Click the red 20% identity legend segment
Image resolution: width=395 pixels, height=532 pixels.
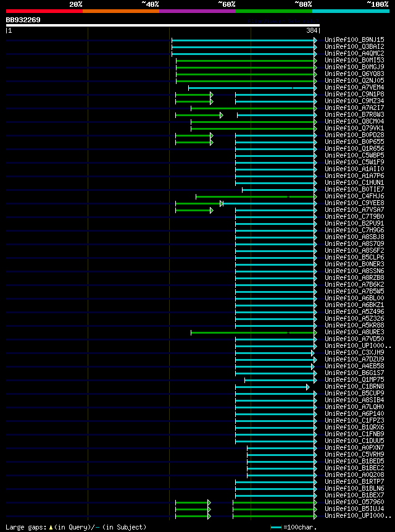pos(44,11)
